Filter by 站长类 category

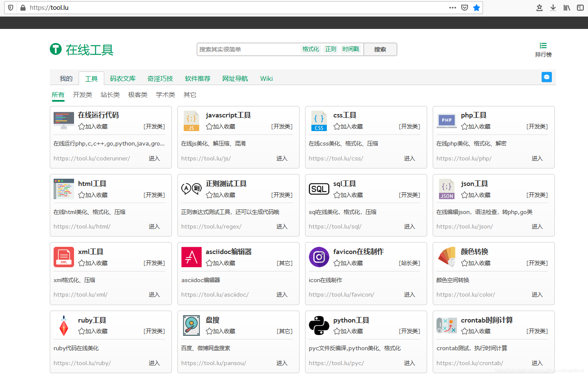(x=110, y=94)
